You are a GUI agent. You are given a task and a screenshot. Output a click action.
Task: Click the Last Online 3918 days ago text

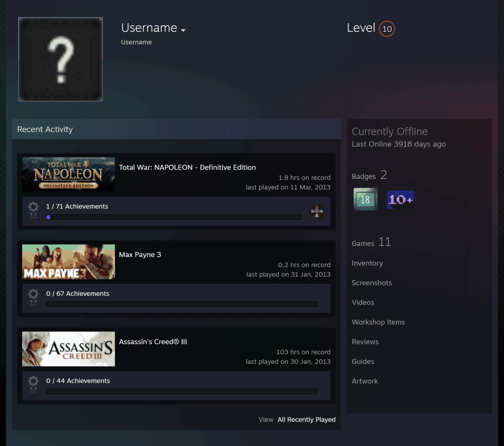(399, 144)
